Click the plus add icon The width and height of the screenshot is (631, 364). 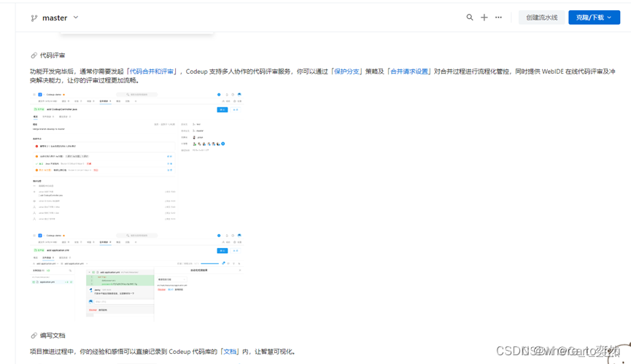pyautogui.click(x=484, y=18)
